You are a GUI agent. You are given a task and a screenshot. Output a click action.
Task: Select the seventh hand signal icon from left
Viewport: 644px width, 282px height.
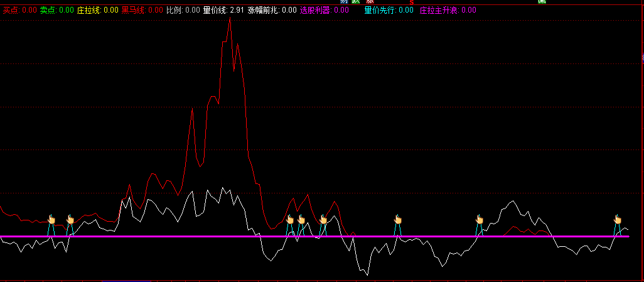[480, 219]
